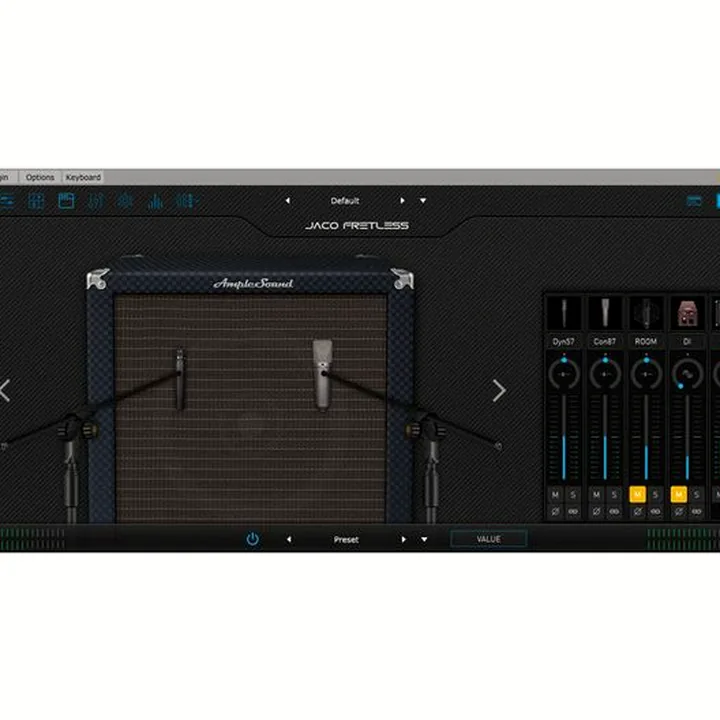This screenshot has height=720, width=720.
Task: Click the Con87 pan knob
Action: (x=605, y=374)
